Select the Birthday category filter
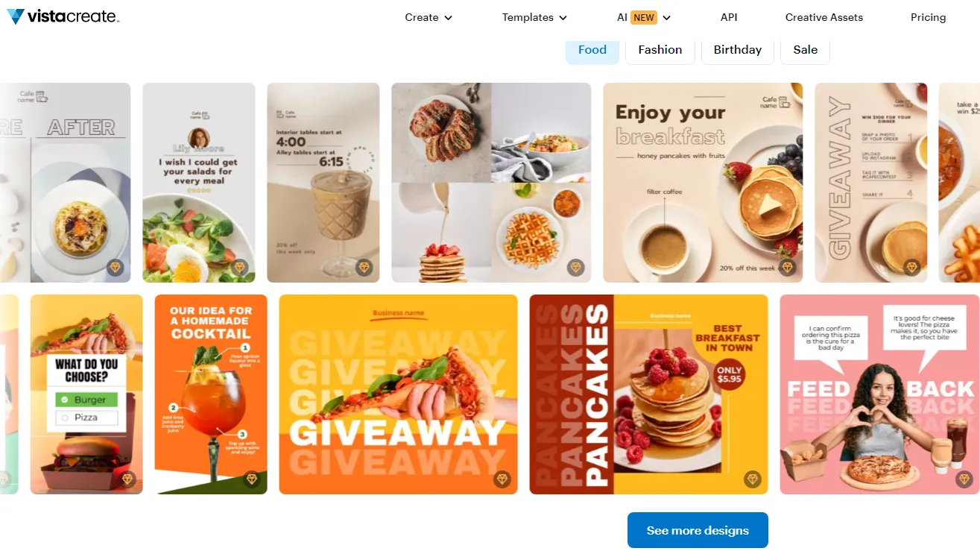980x551 pixels. click(x=738, y=50)
